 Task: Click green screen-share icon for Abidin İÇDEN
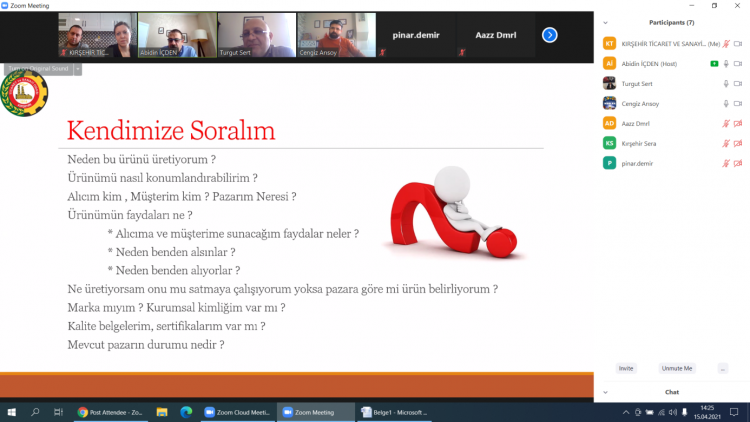pyautogui.click(x=713, y=64)
